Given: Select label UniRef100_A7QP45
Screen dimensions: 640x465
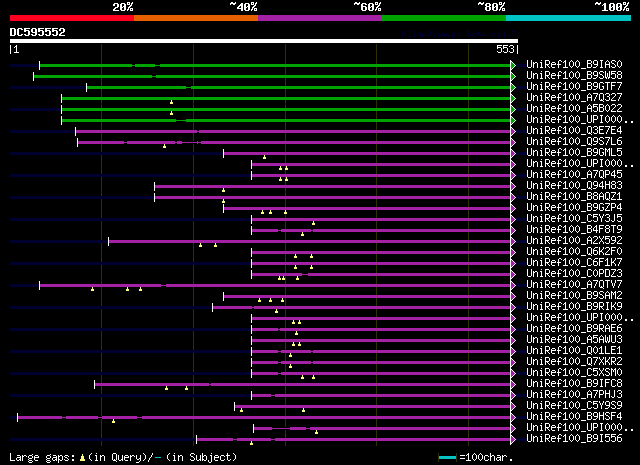Looking at the screenshot, I should click(x=574, y=174).
